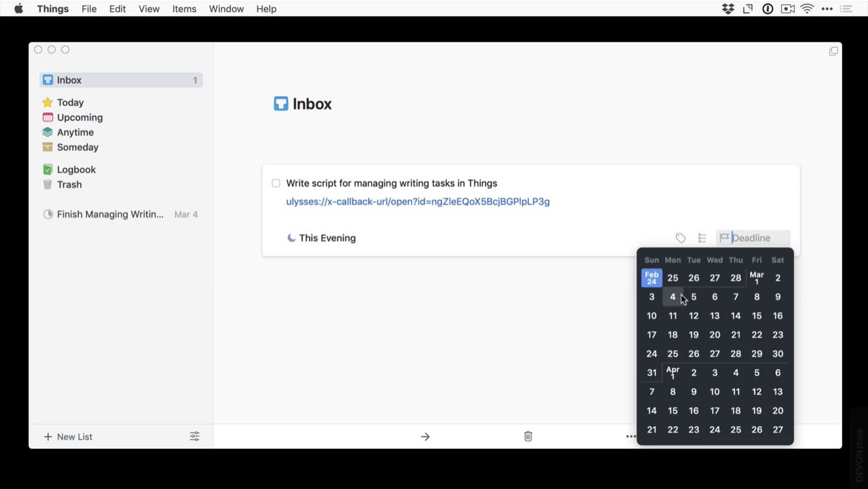Screen dimensions: 868x489
Task: Select March 4 in the deadline calendar
Action: pyautogui.click(x=672, y=297)
